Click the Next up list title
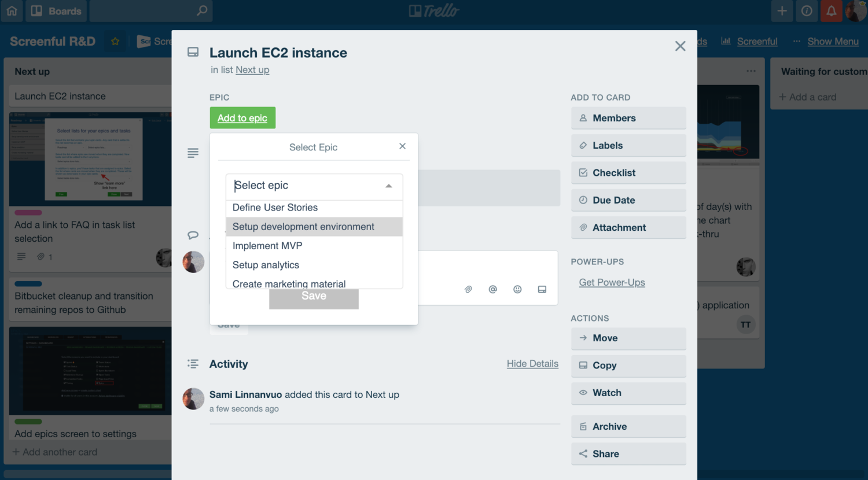The width and height of the screenshot is (868, 480). pos(32,72)
